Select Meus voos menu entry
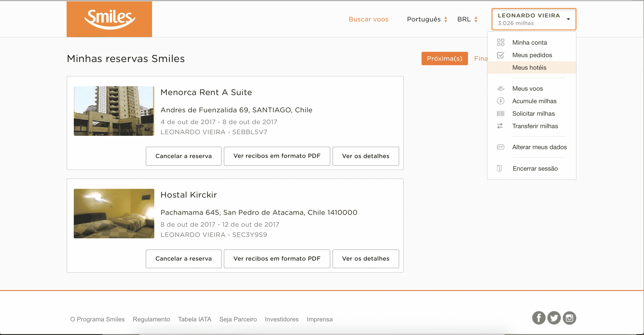Viewport: 644px width, 335px height. 532,88
